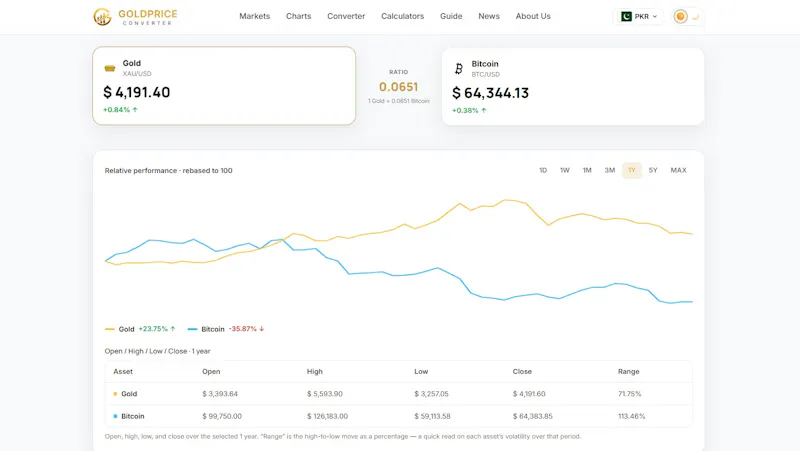Open the PKR currency dropdown
This screenshot has height=451, width=800.
638,16
